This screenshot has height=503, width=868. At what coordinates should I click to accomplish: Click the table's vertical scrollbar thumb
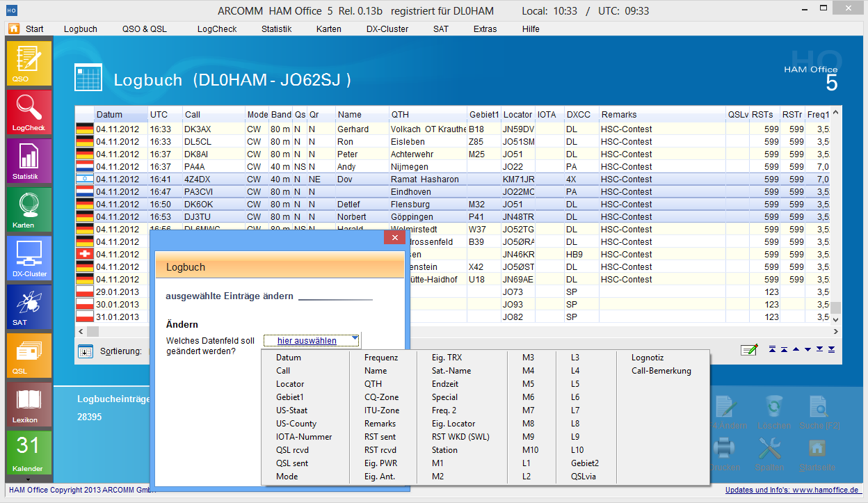tap(837, 308)
